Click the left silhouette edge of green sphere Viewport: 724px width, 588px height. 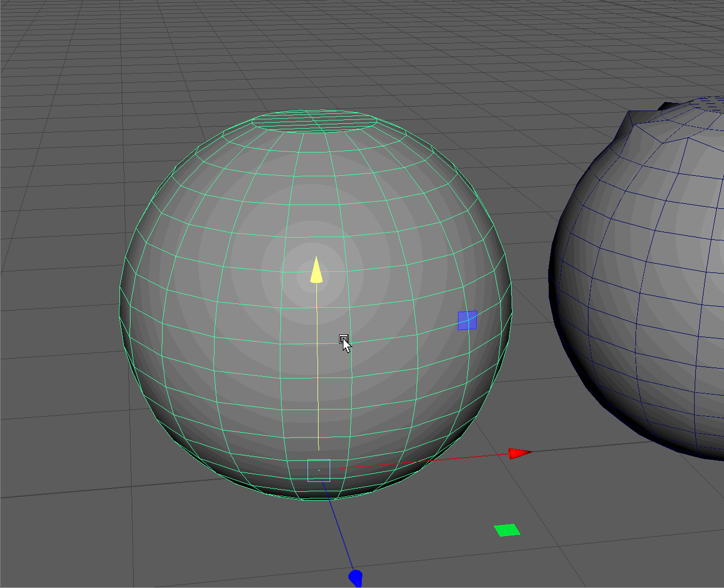tap(121, 304)
